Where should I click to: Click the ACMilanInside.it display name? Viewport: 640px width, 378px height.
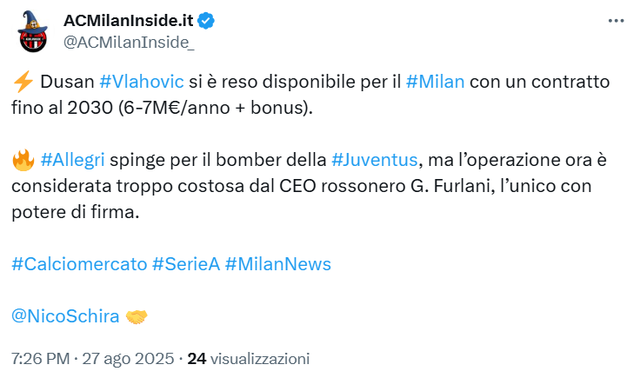(128, 20)
